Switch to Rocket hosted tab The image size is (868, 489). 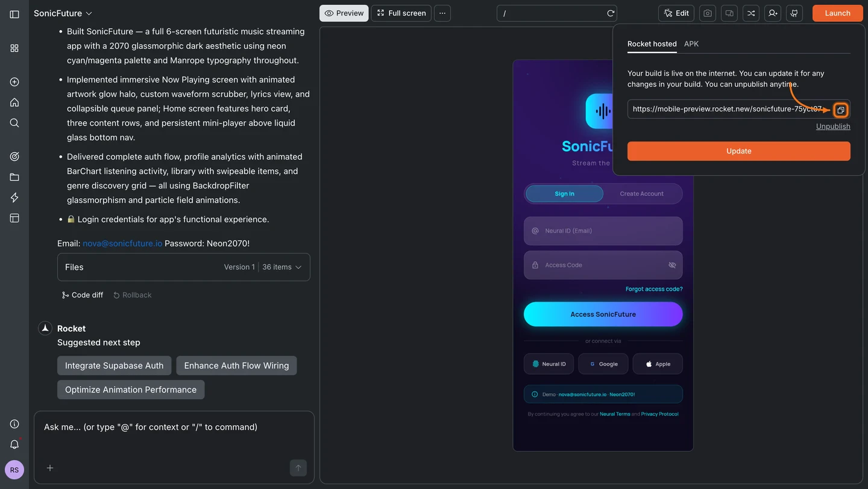pos(652,44)
